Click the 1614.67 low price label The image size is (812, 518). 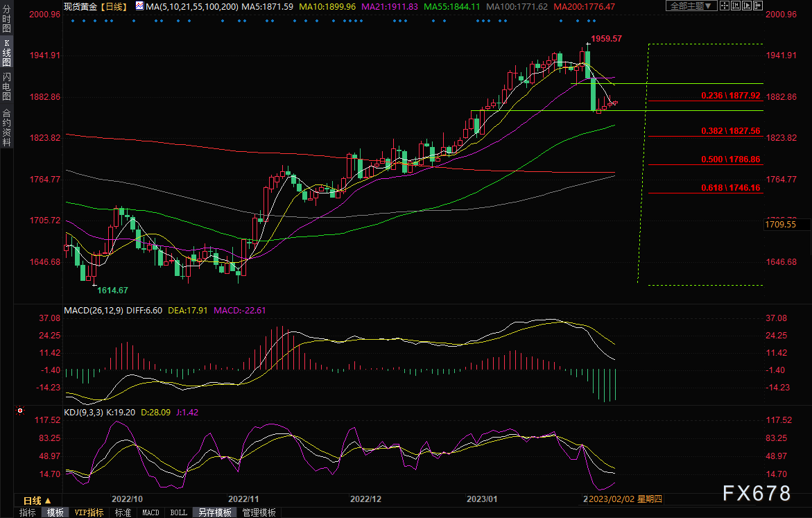(112, 290)
